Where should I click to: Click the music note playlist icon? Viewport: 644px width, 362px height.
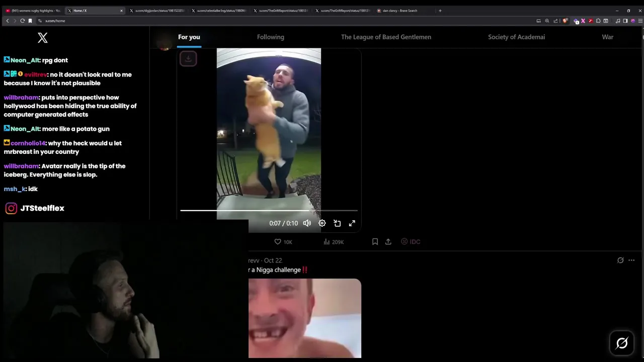[x=618, y=21]
